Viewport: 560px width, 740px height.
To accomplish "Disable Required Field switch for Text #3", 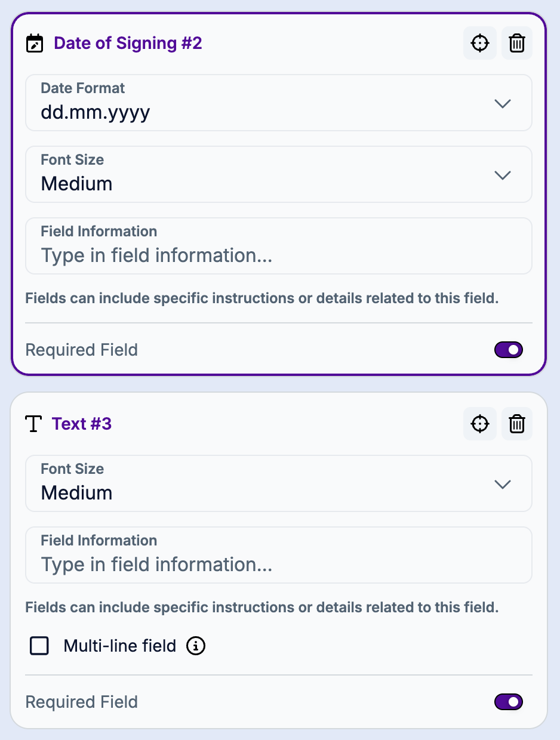I will 509,702.
